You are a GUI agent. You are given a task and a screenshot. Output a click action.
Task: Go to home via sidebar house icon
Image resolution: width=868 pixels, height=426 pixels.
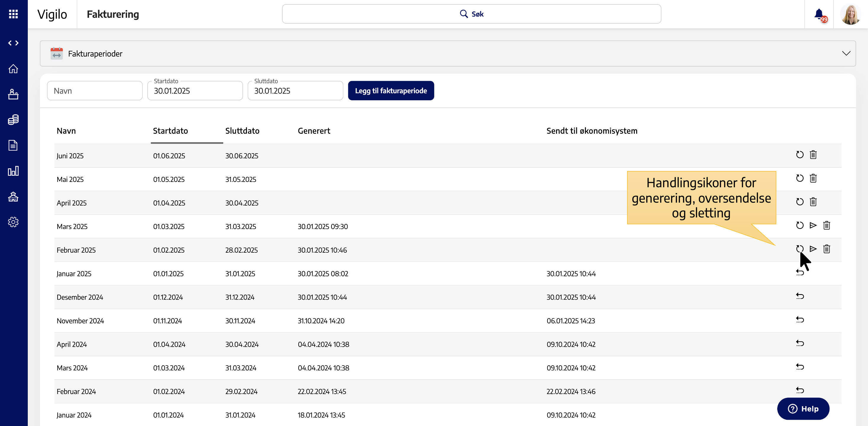(x=14, y=69)
